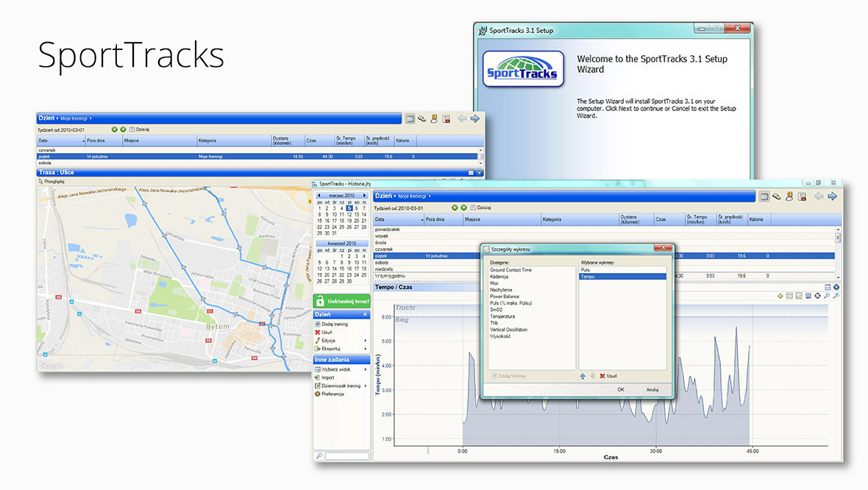The image size is (868, 490).
Task: Move selected chart down with grey arrow
Action: pyautogui.click(x=592, y=376)
